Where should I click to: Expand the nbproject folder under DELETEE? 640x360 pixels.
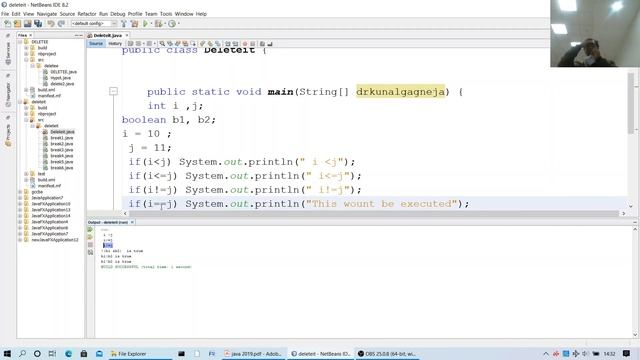coord(26,54)
